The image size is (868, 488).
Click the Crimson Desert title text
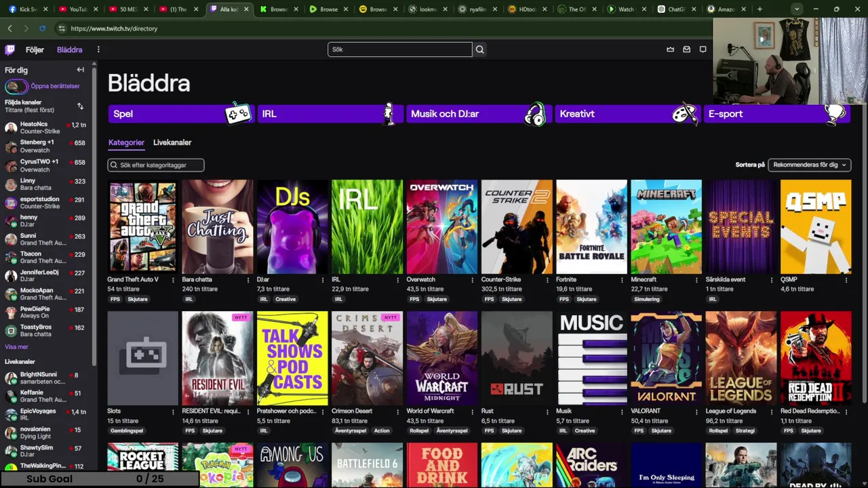352,411
